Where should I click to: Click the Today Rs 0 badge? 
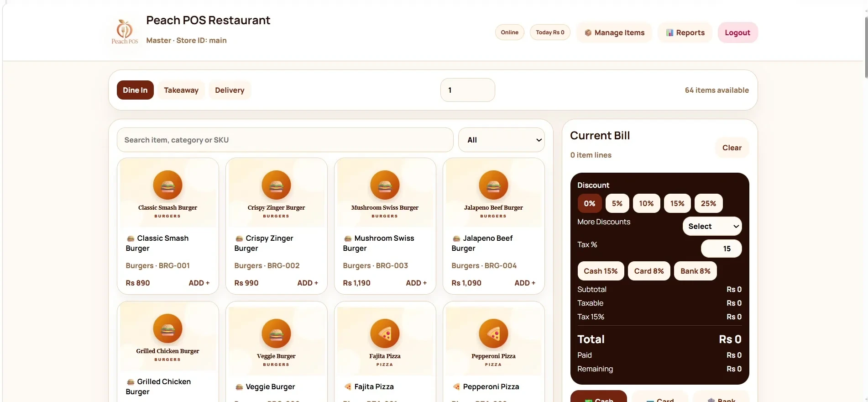[x=550, y=32]
